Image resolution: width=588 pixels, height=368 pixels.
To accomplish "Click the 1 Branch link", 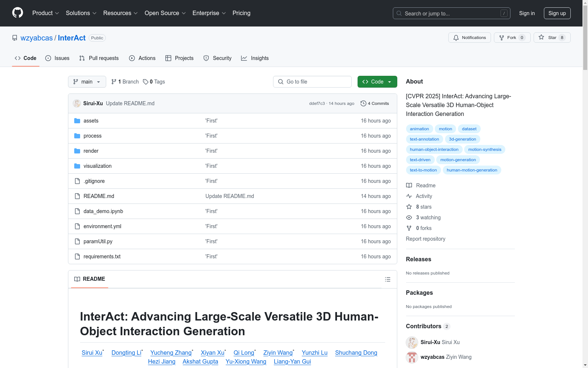I will (125, 82).
